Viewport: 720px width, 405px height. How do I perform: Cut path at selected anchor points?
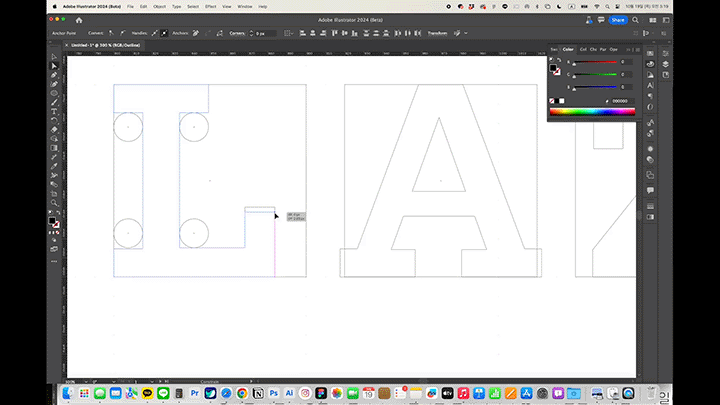pos(219,33)
